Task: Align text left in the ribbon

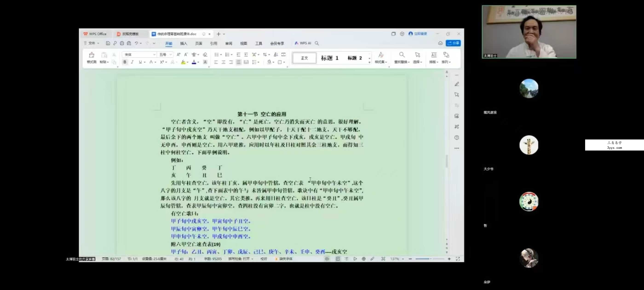Action: point(216,62)
